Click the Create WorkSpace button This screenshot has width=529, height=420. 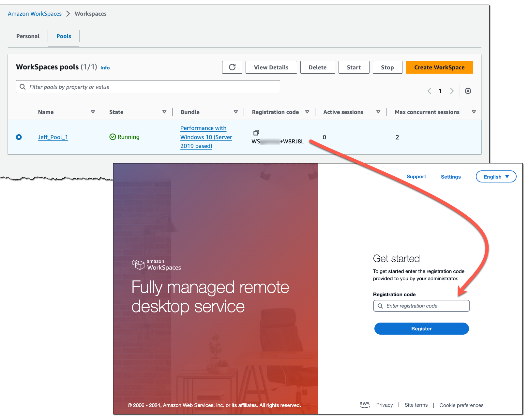pyautogui.click(x=439, y=67)
